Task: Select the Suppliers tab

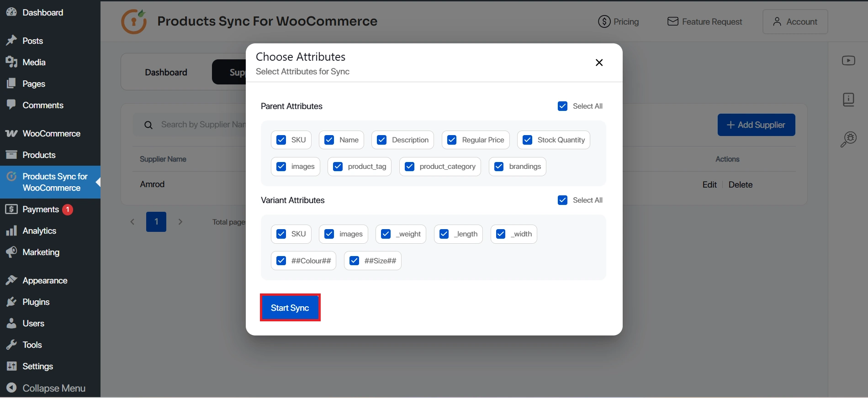Action: pos(229,72)
